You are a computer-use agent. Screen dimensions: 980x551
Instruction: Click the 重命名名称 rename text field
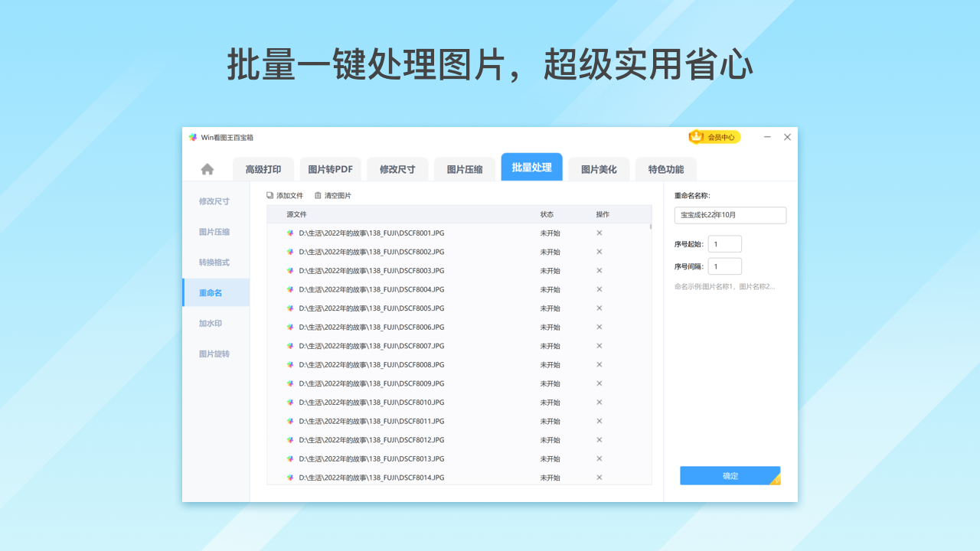click(x=730, y=215)
